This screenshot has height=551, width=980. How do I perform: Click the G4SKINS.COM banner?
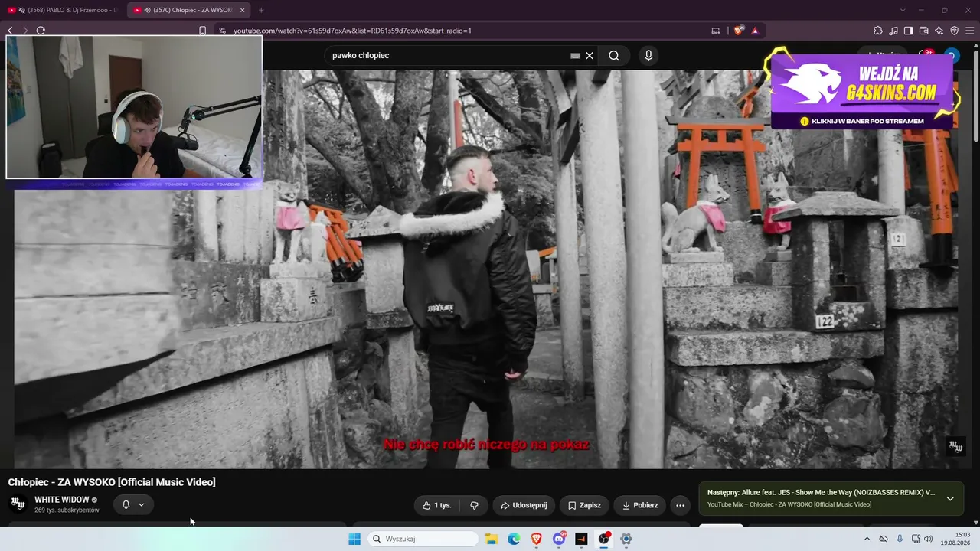pyautogui.click(x=862, y=91)
